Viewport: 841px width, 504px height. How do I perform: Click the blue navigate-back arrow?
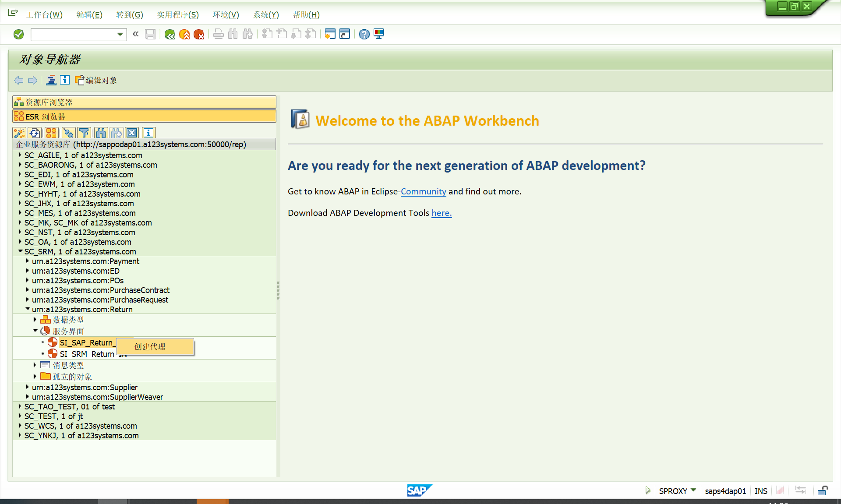tap(18, 80)
